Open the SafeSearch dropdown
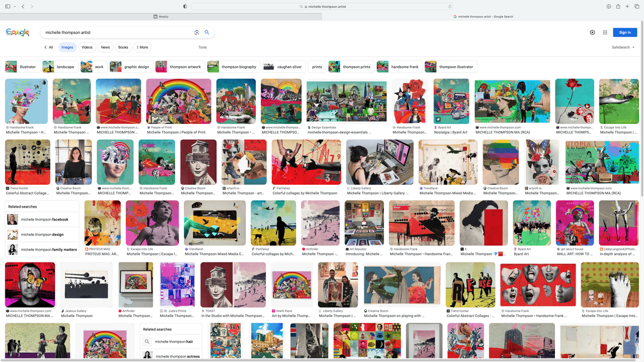This screenshot has width=644, height=362. click(x=623, y=47)
